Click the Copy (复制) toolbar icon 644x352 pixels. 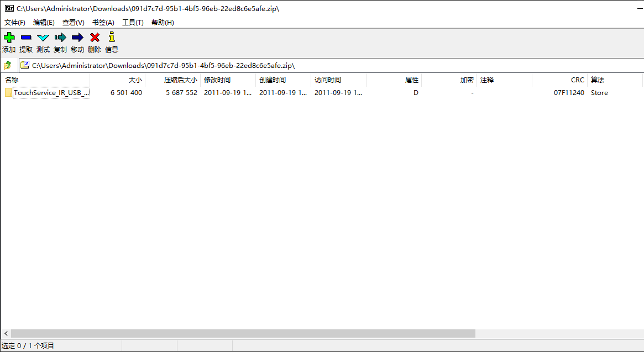click(x=60, y=38)
